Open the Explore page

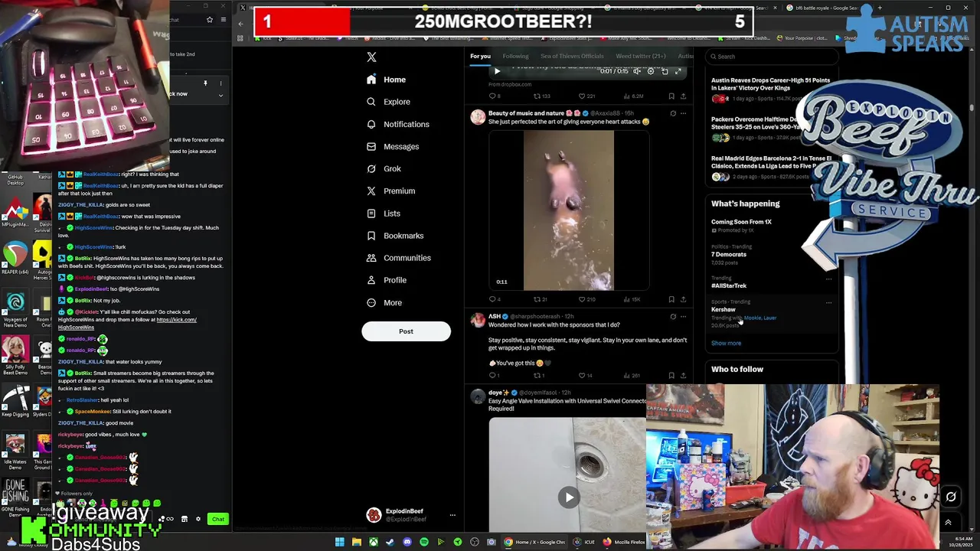[x=388, y=102]
